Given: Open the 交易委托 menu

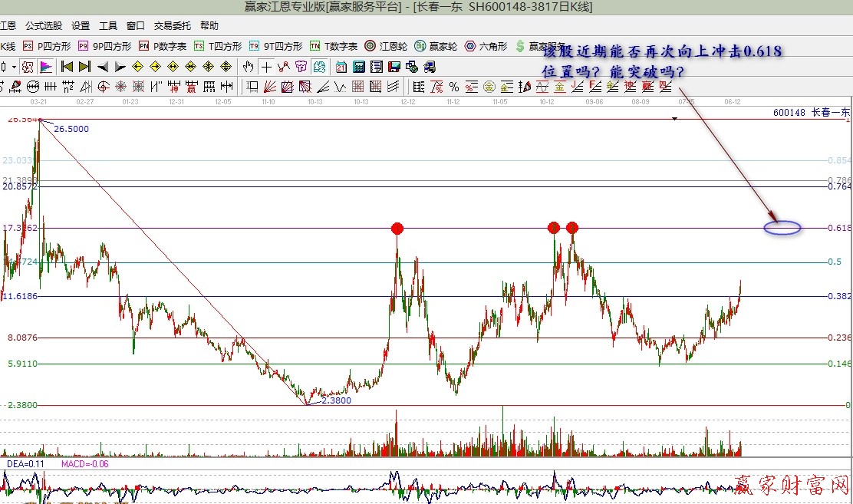Looking at the screenshot, I should tap(173, 25).
